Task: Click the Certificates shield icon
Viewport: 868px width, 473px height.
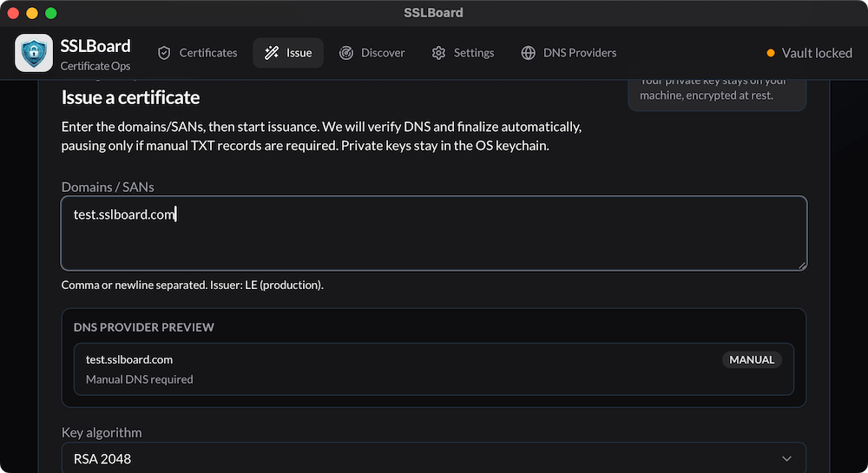Action: [164, 53]
